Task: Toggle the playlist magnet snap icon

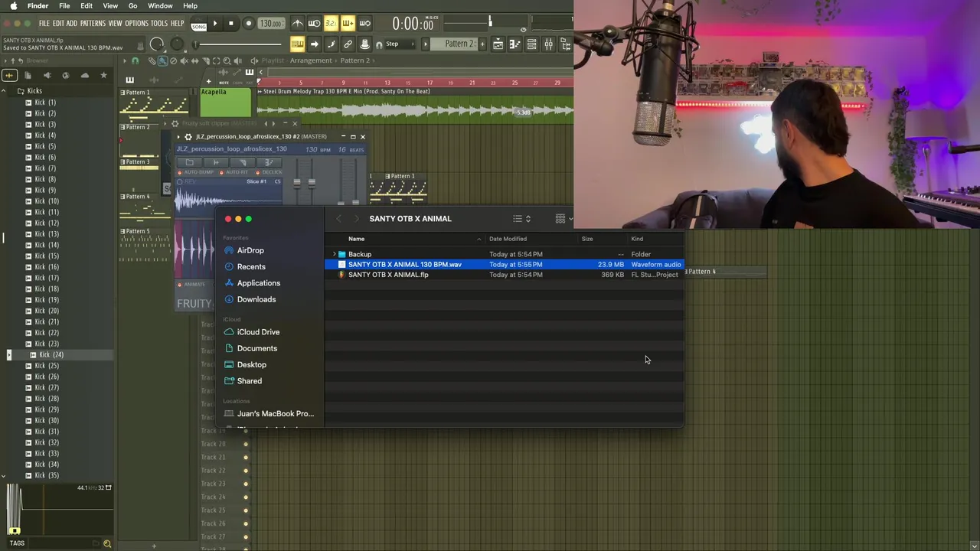Action: (x=136, y=60)
